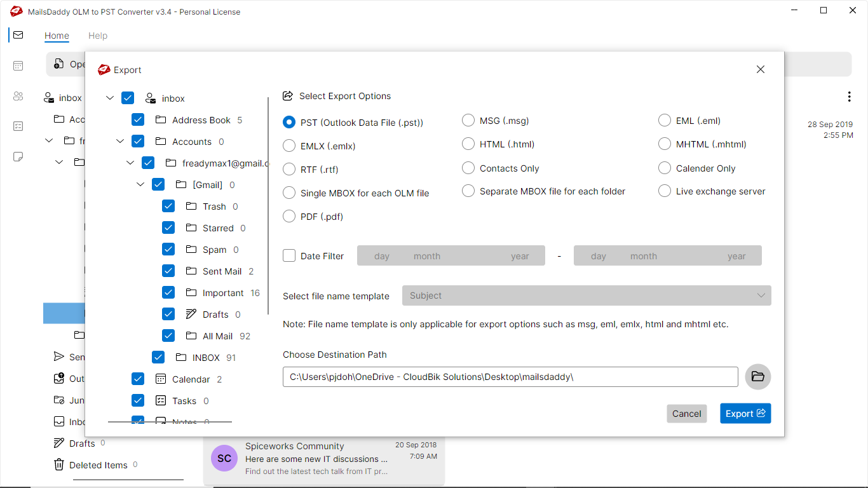Open the Tasks view sidebar icon
The image size is (868, 488).
[x=18, y=126]
